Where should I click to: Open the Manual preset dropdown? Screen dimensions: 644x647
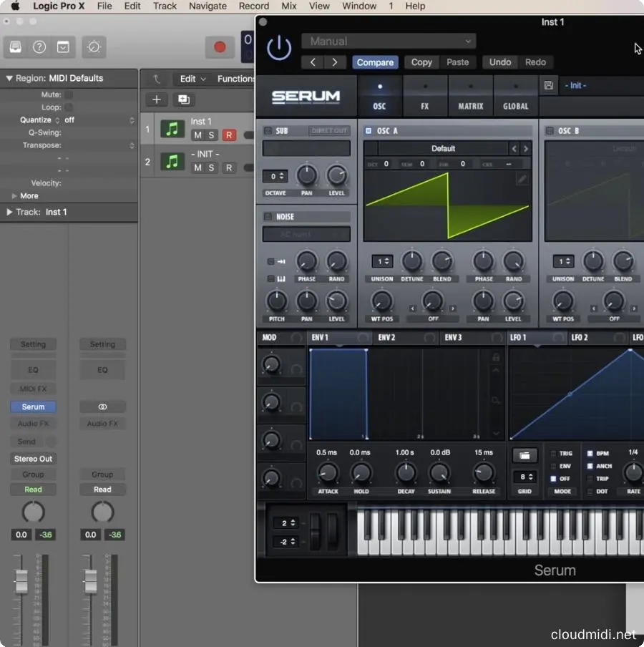click(389, 41)
